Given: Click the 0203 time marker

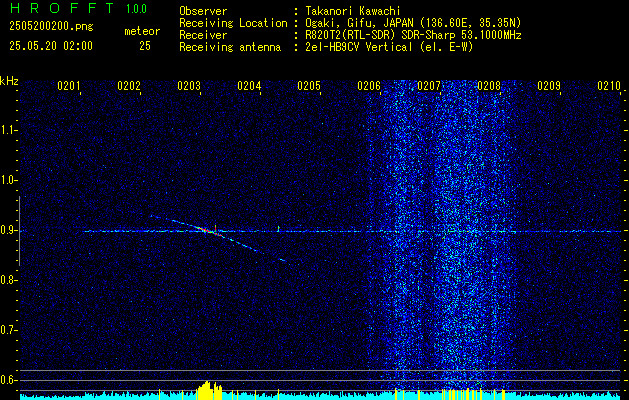Looking at the screenshot, I should pos(189,86).
